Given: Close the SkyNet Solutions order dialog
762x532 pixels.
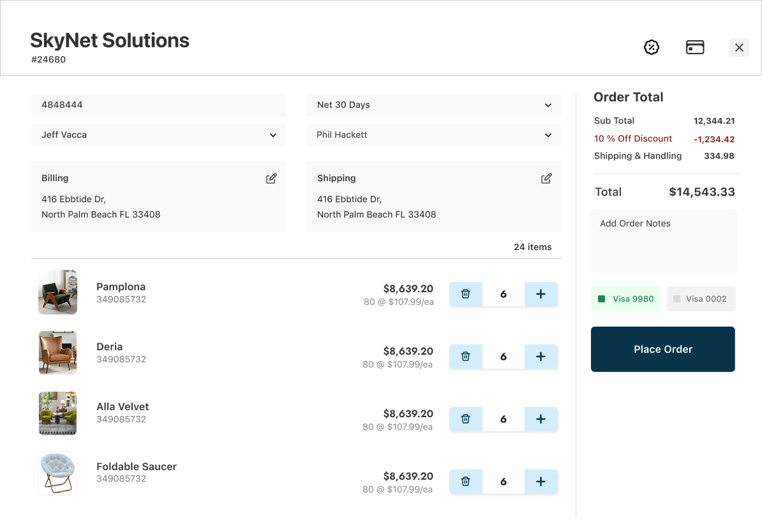Looking at the screenshot, I should tap(739, 47).
